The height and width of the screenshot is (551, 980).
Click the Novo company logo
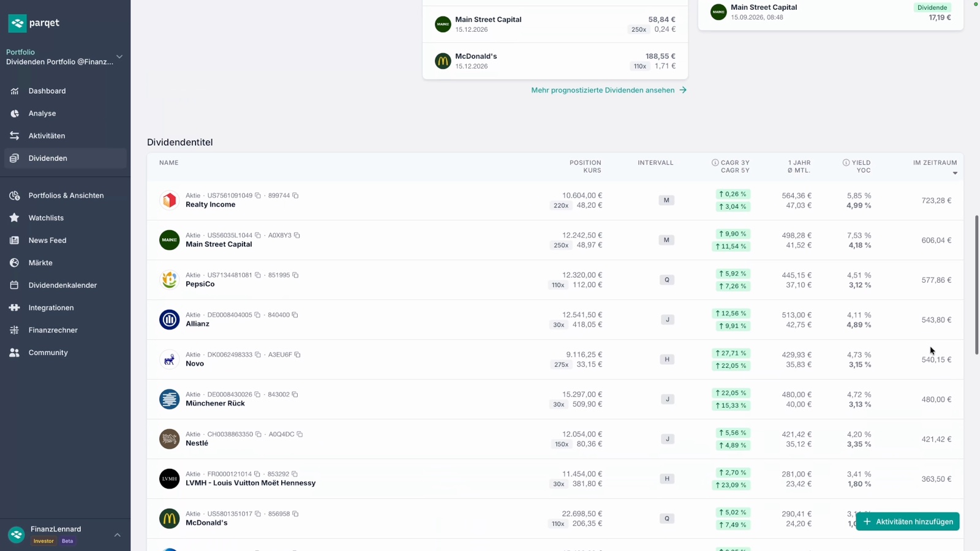coord(170,359)
